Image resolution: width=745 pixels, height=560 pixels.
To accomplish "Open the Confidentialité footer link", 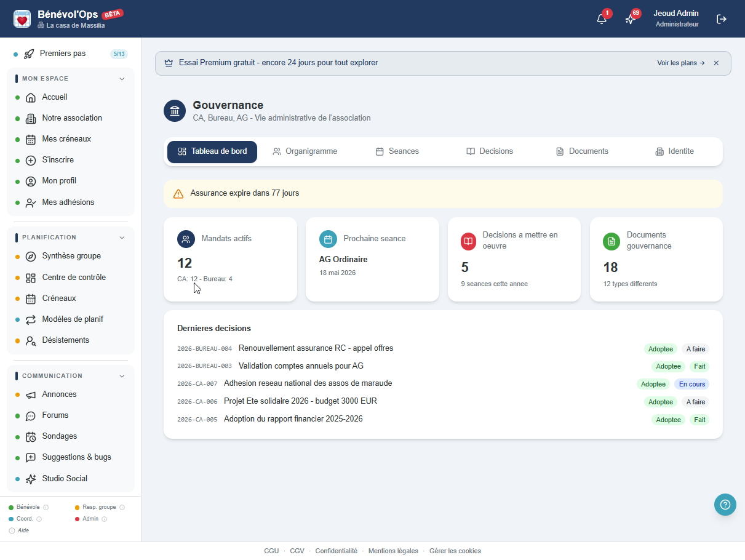I will [337, 551].
